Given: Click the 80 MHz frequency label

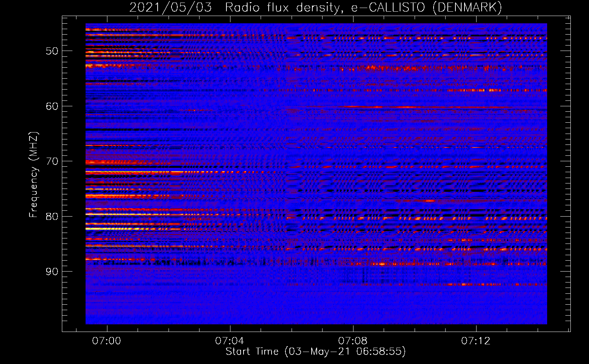Looking at the screenshot, I should coord(52,217).
